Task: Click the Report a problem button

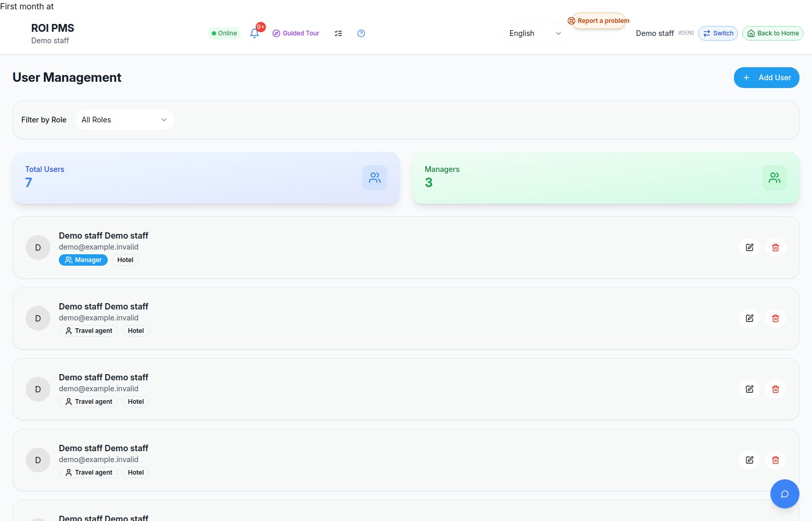Action: click(599, 21)
